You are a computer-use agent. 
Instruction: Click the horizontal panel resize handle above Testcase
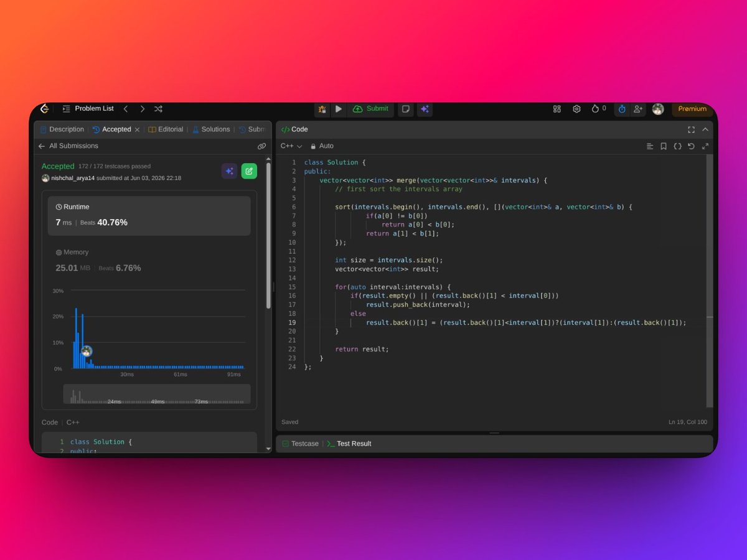(x=494, y=432)
